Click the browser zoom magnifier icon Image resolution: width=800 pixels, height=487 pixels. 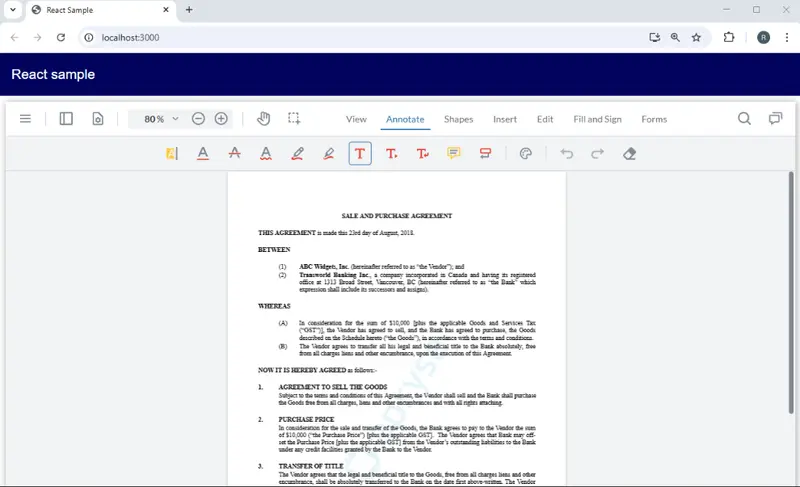click(x=675, y=37)
